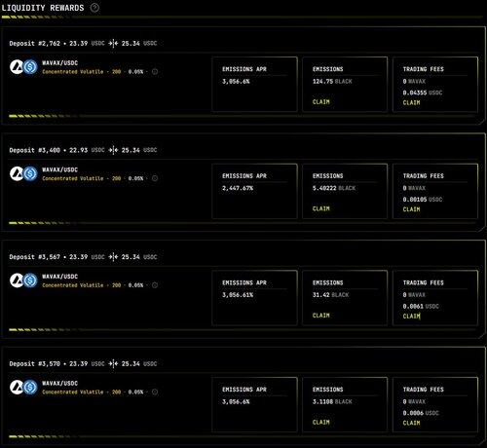The width and height of the screenshot is (487, 448).
Task: Click WAVAX token logo in Deposit #2,762
Action: tap(17, 67)
